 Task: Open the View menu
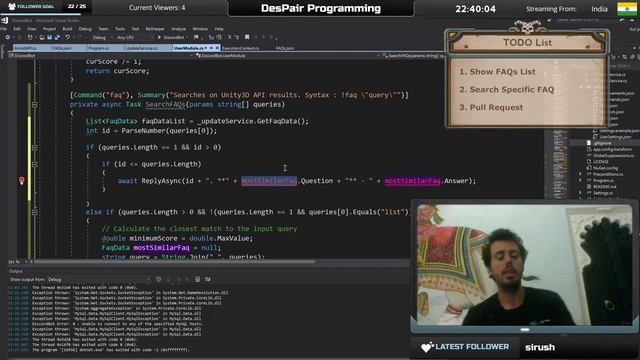click(31, 29)
